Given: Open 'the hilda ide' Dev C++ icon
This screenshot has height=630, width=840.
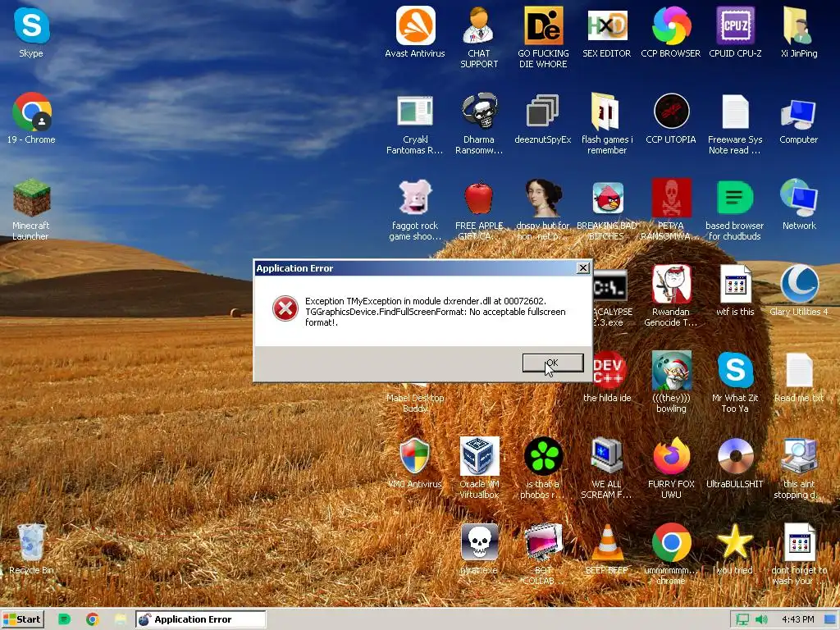Looking at the screenshot, I should (x=608, y=371).
